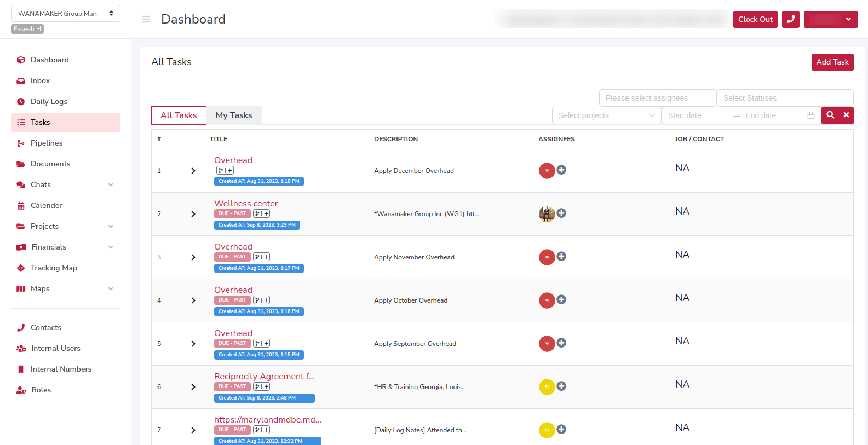Switch to the My Tasks tab
868x445 pixels.
[234, 115]
